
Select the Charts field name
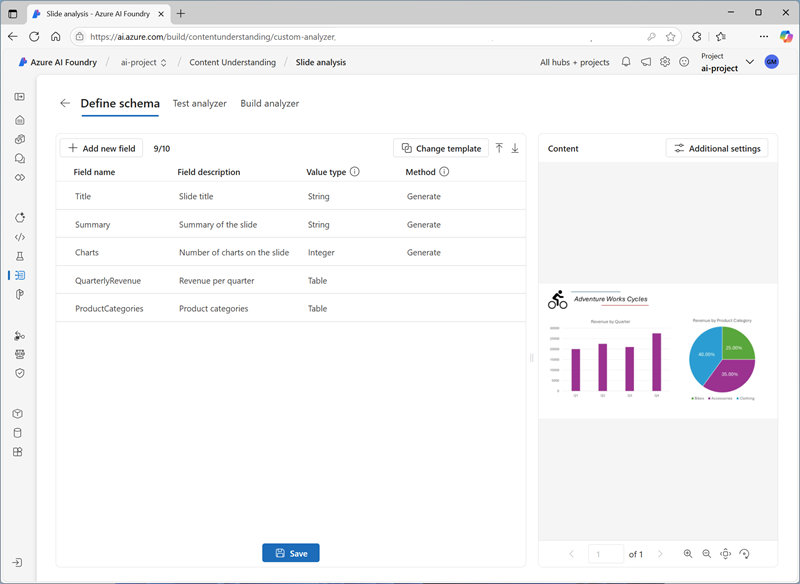tap(87, 252)
